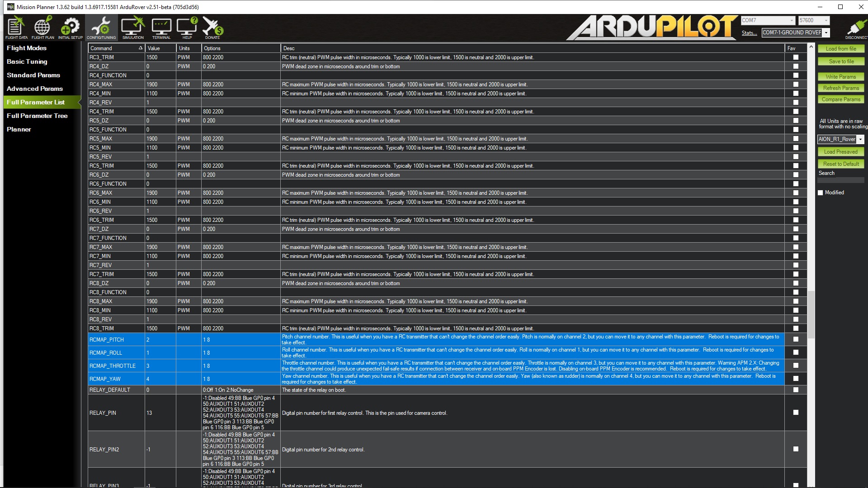The width and height of the screenshot is (868, 488).
Task: Click the Donate airplane icon
Action: coord(212,27)
